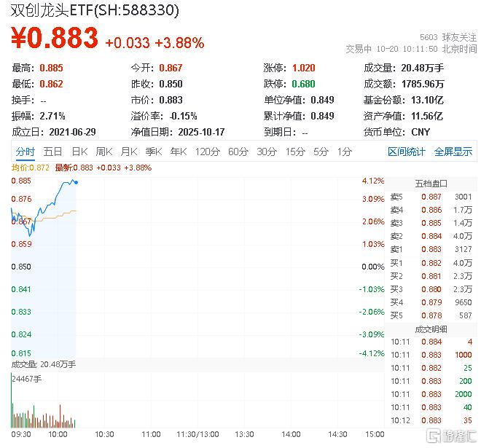Click the 成交明细 trade details header

[430, 329]
